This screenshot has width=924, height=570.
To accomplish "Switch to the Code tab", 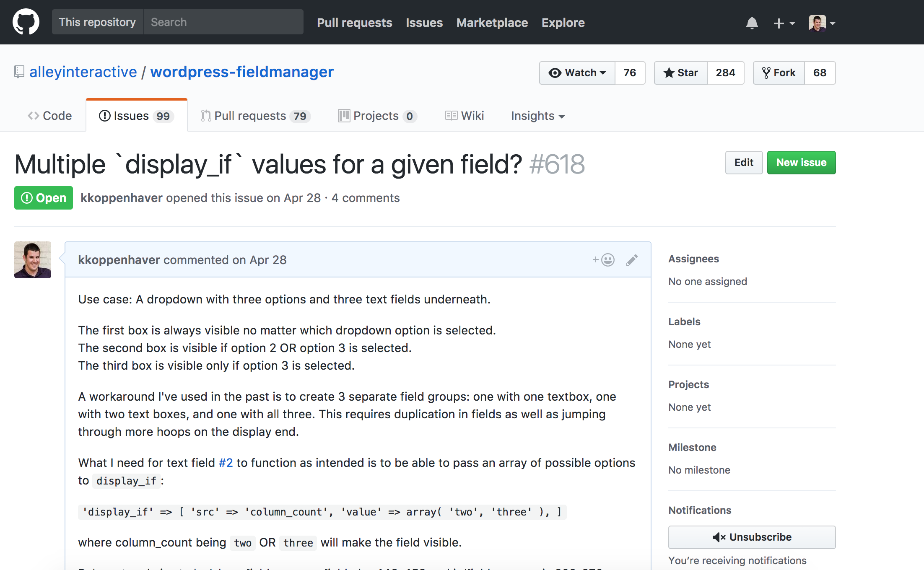I will [x=50, y=116].
